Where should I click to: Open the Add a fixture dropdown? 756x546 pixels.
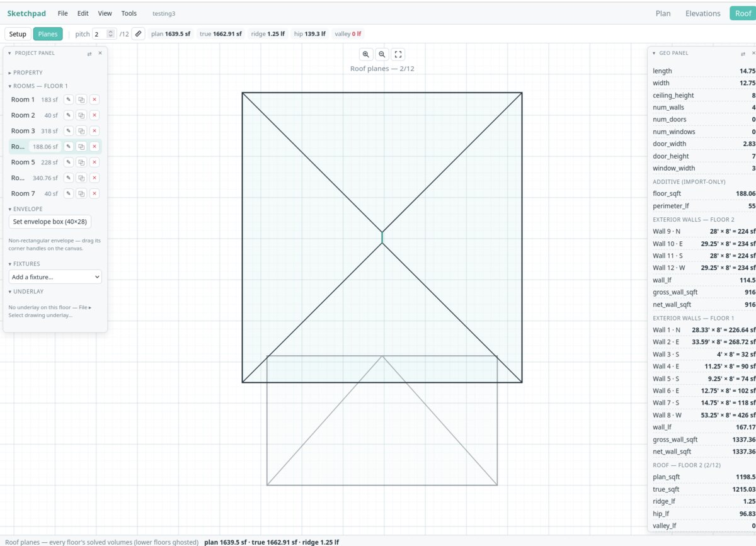pos(55,277)
